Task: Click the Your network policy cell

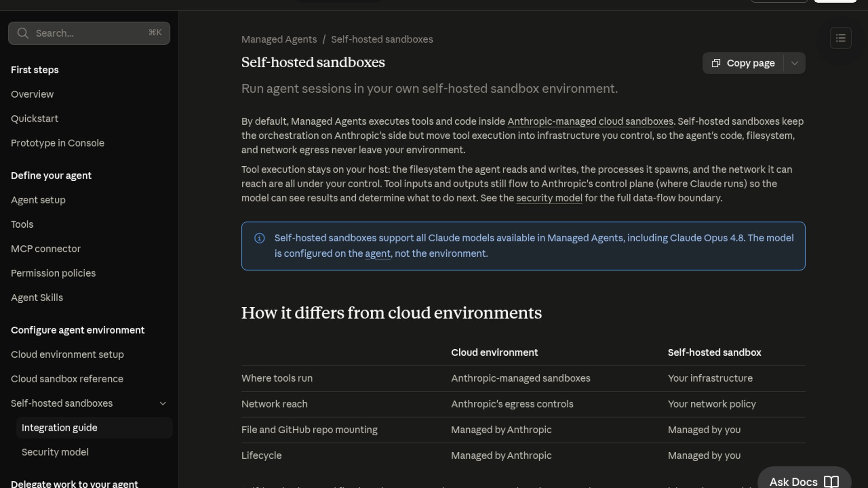Action: 712,404
